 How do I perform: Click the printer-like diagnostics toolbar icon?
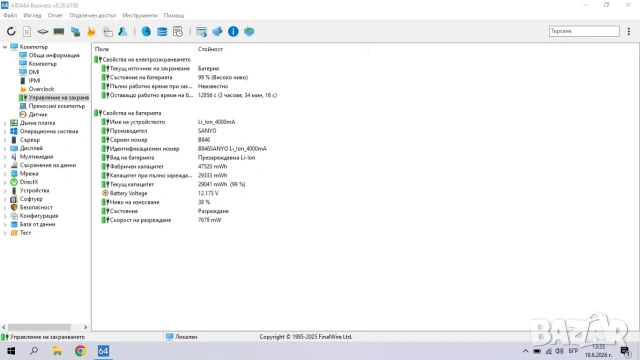point(107,31)
